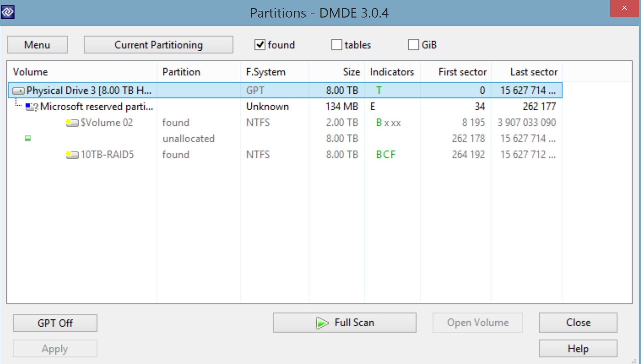
Task: Click the Physical Drive 3 disk icon
Action: click(x=18, y=91)
